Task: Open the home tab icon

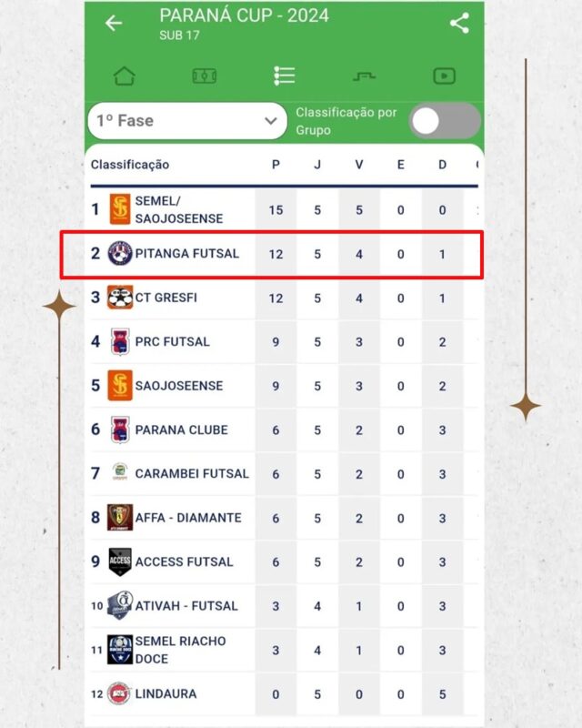Action: [125, 76]
